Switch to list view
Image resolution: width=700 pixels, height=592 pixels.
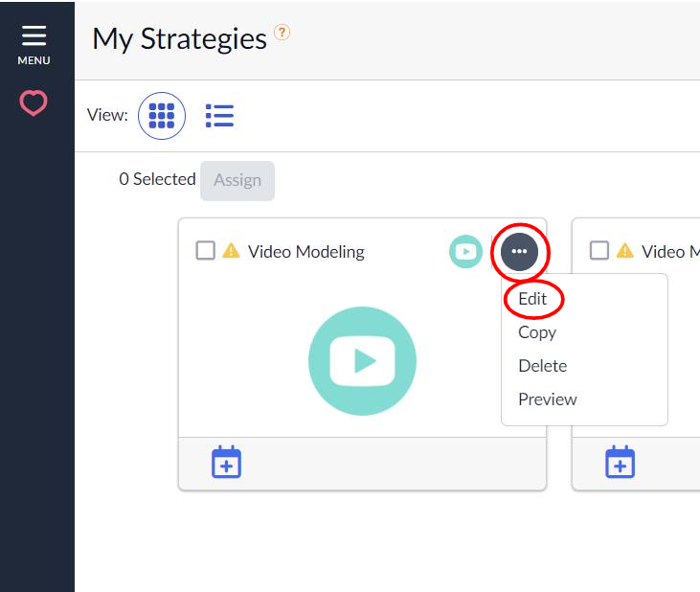pos(219,116)
